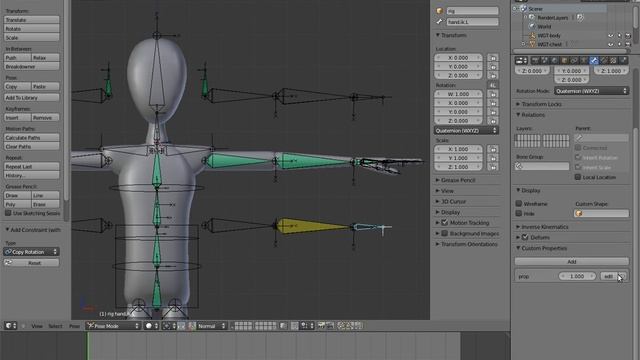This screenshot has height=360, width=640.
Task: Enable the Wireframe display checkbox
Action: pyautogui.click(x=518, y=203)
